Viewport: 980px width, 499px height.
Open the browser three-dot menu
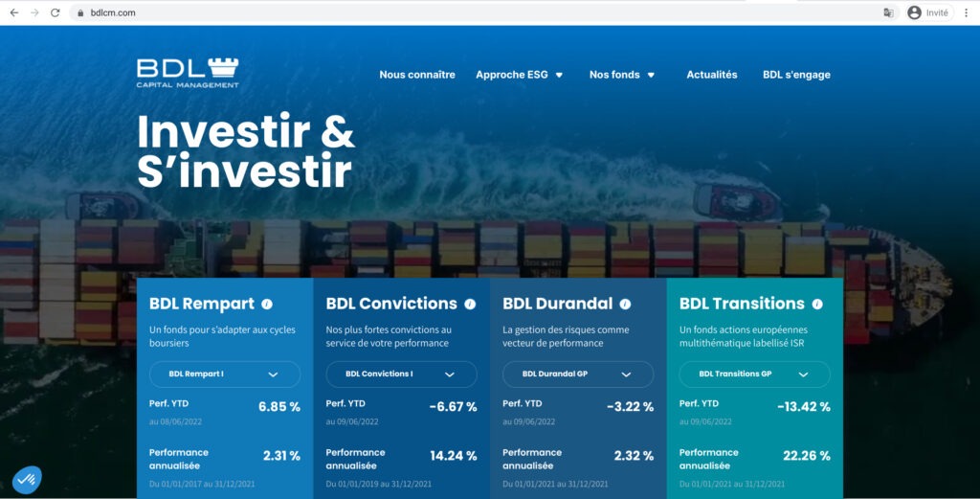(967, 12)
